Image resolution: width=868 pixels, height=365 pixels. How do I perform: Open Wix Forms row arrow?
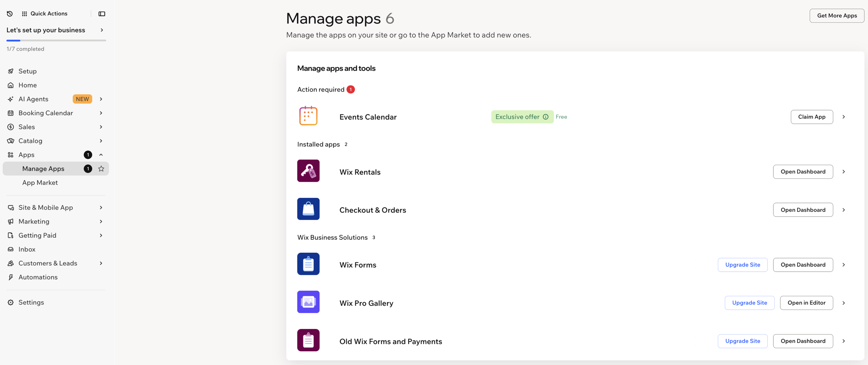coord(844,265)
